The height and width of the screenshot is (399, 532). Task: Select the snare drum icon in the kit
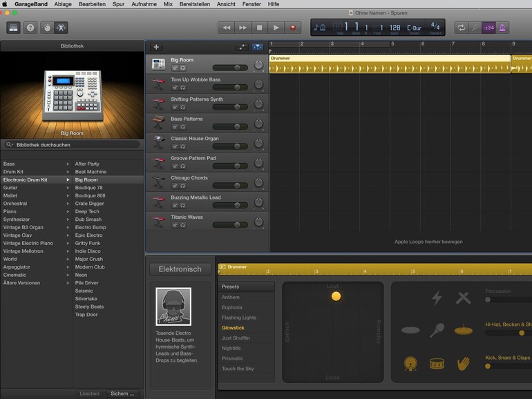[437, 362]
